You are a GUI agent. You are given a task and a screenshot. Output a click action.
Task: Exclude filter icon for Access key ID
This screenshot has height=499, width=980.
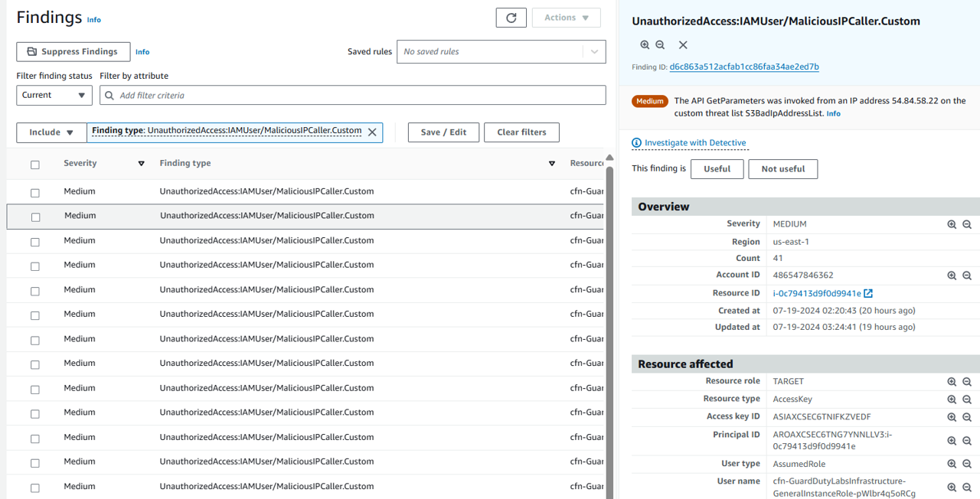point(967,417)
